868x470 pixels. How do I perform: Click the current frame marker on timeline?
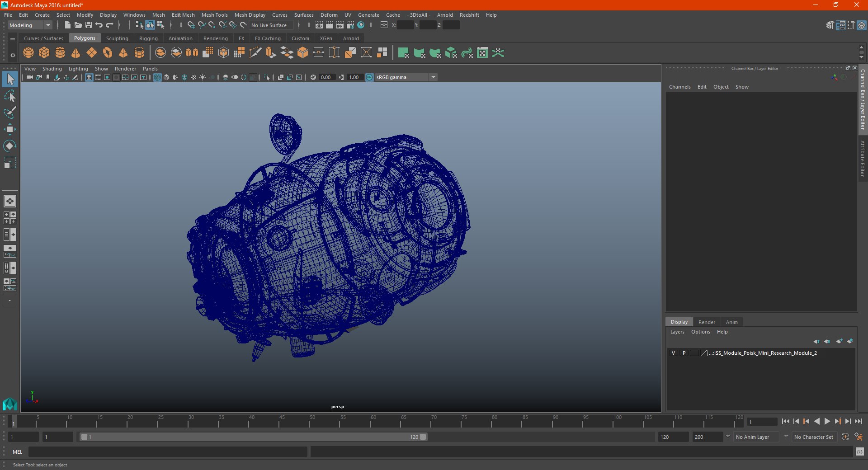(13, 421)
